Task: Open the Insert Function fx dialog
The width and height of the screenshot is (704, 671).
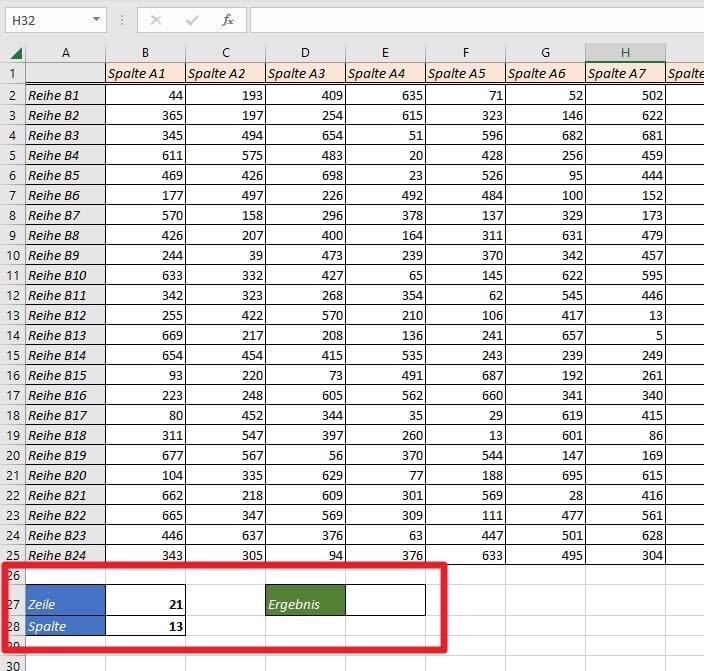Action: pyautogui.click(x=228, y=20)
